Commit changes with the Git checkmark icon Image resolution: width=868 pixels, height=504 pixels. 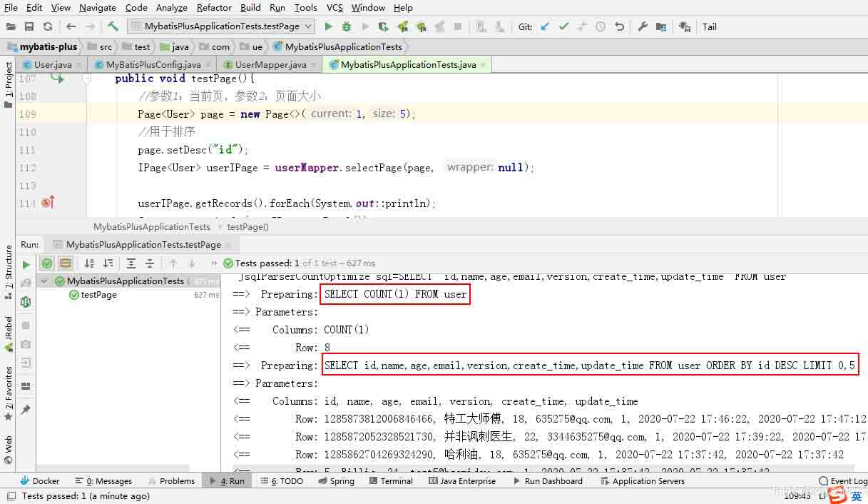coord(563,26)
